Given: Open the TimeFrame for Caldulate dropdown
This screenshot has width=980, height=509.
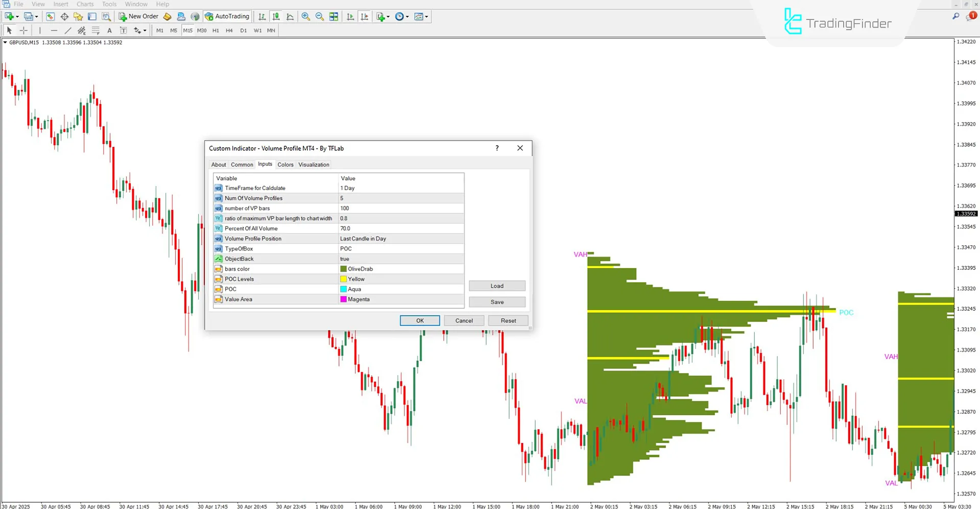Looking at the screenshot, I should (401, 188).
